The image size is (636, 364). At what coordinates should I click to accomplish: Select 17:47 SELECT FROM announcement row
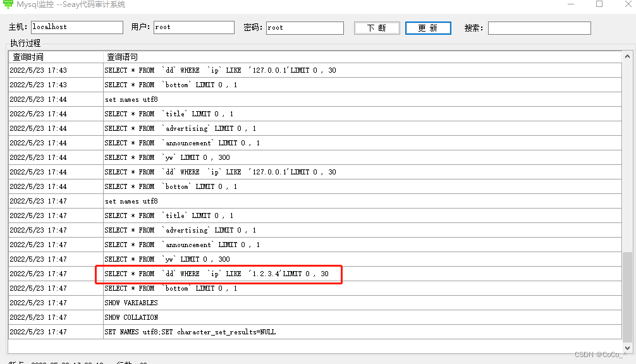coord(315,245)
